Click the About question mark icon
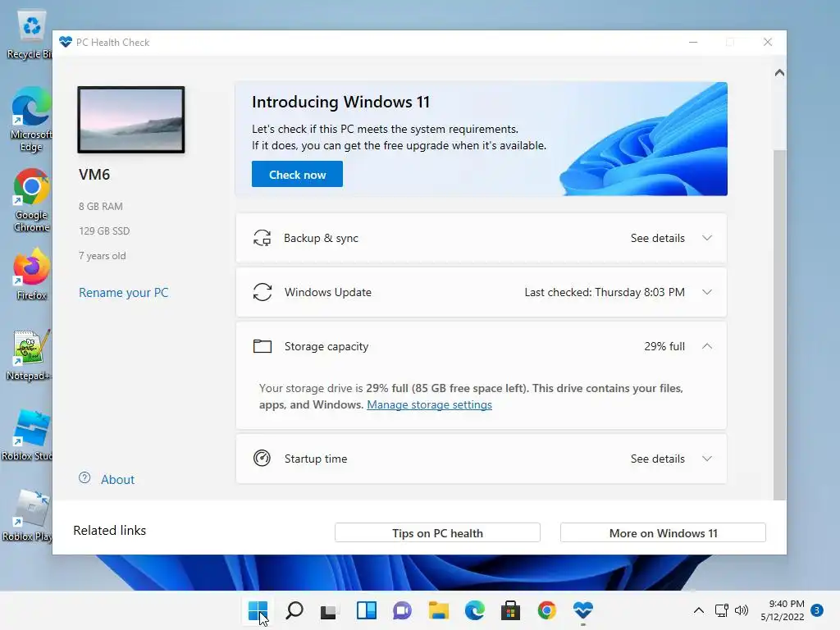Viewport: 840px width, 630px height. coord(84,478)
